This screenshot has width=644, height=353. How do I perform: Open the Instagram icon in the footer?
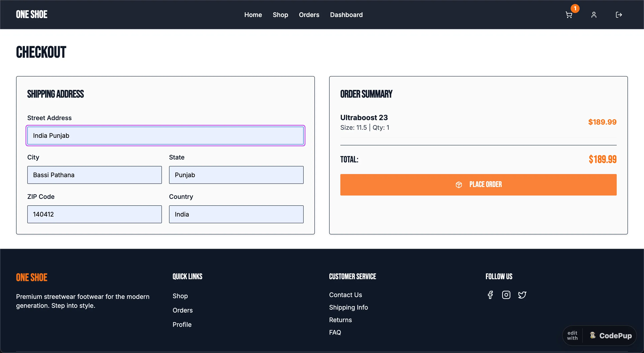pyautogui.click(x=506, y=295)
